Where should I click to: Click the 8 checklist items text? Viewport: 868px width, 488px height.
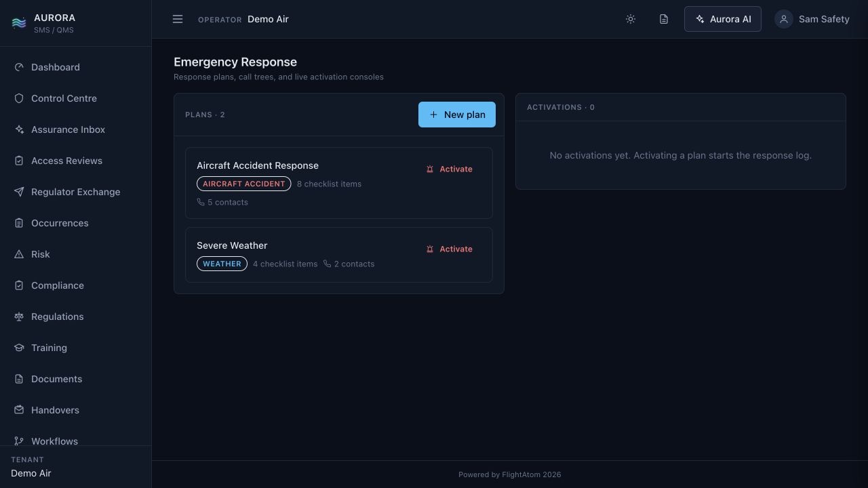[x=329, y=184]
